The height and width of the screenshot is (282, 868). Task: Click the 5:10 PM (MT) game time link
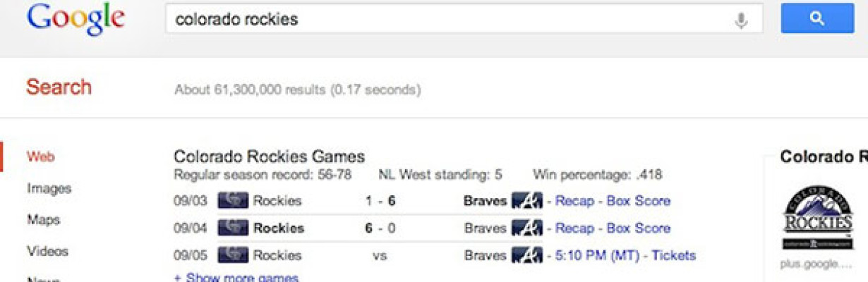(597, 255)
